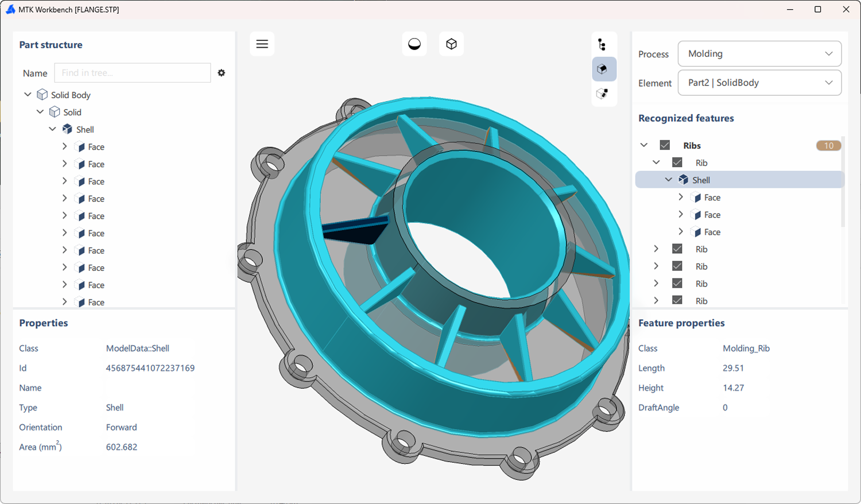
Task: Open the Process dropdown showing Molding
Action: [759, 53]
